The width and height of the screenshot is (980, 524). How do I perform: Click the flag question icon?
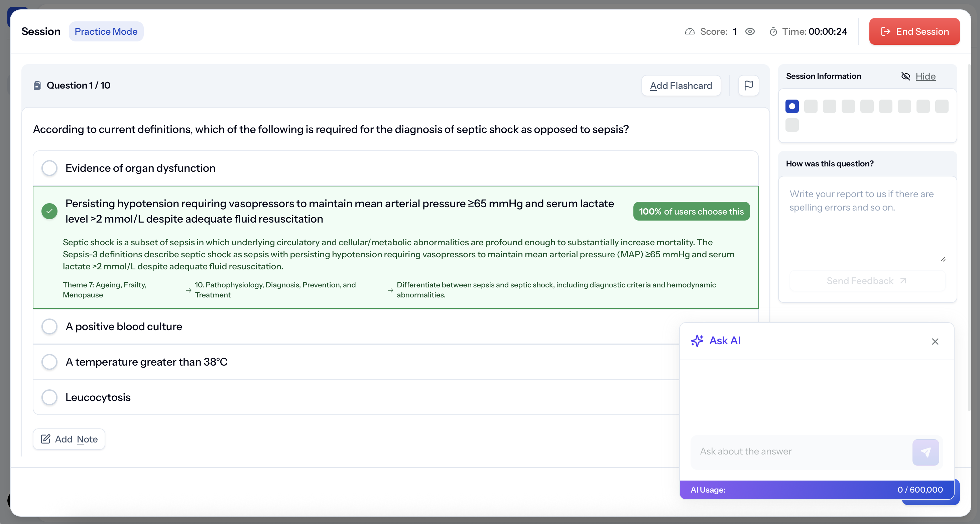point(748,86)
